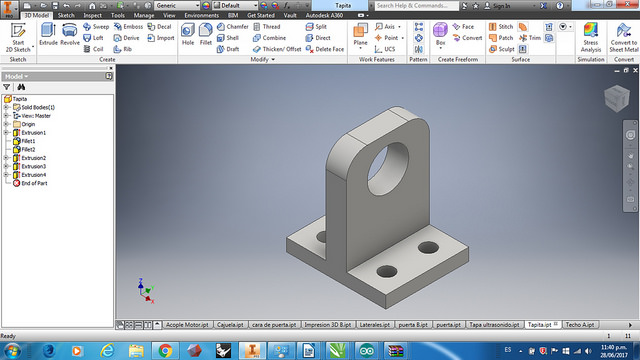
Task: Click the Search Help & Commands field
Action: click(416, 6)
